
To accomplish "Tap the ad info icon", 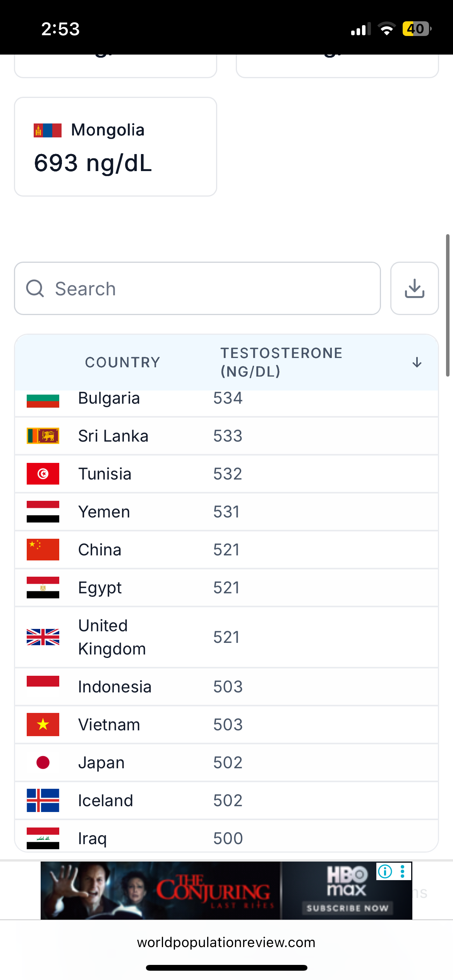I will (385, 872).
